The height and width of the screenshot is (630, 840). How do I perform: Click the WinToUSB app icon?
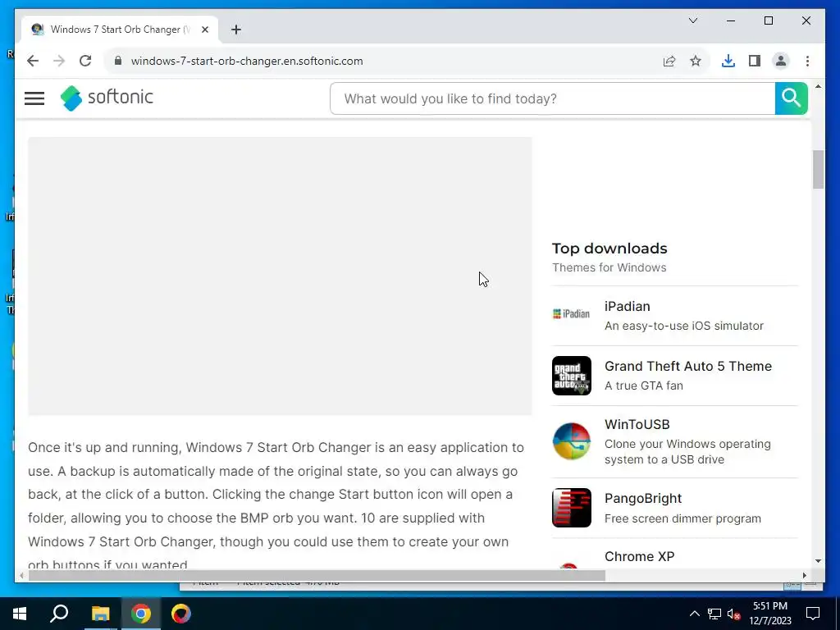(572, 441)
